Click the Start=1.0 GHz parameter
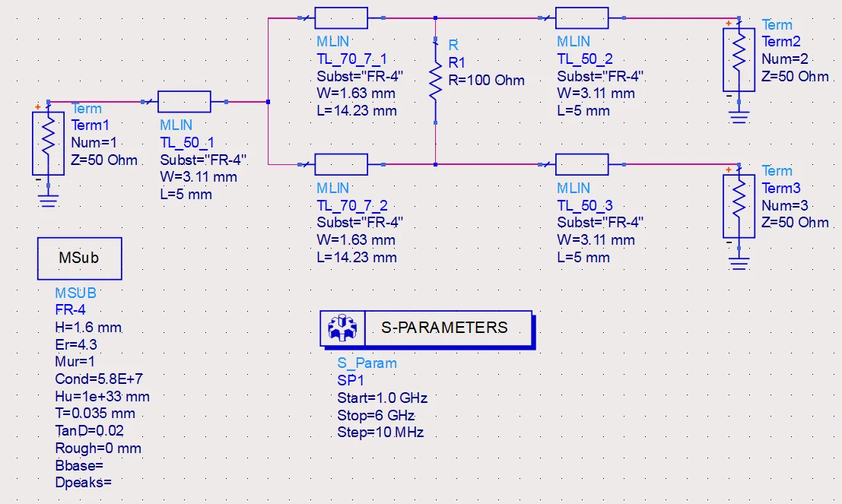842x504 pixels. 383,398
